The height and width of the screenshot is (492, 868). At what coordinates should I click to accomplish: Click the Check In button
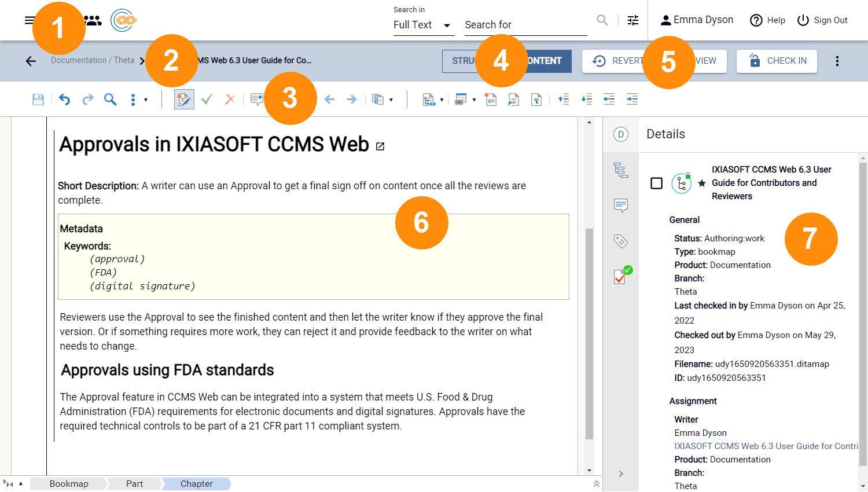(777, 61)
